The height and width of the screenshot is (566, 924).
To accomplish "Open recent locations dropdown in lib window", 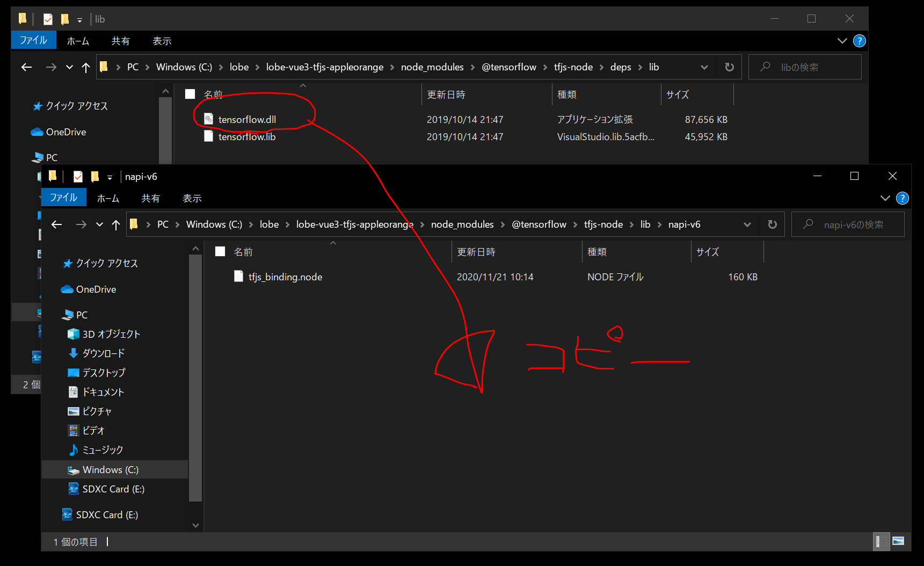I will click(x=69, y=67).
